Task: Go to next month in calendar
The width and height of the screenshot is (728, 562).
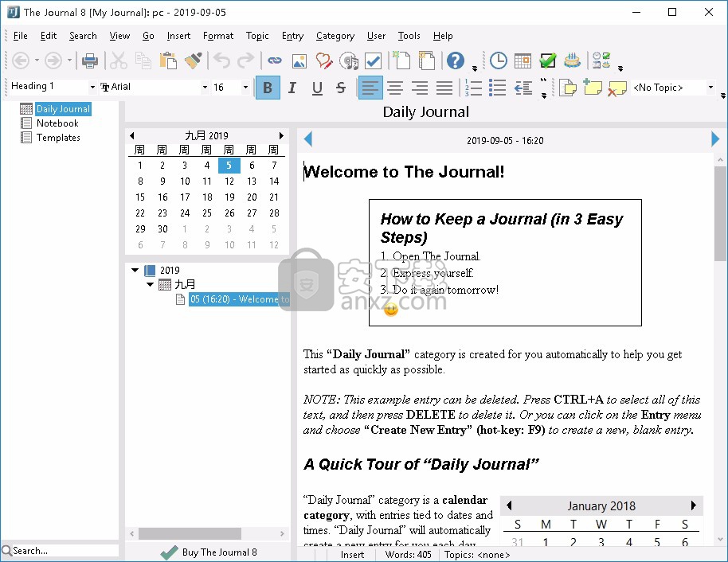Action: pyautogui.click(x=281, y=135)
